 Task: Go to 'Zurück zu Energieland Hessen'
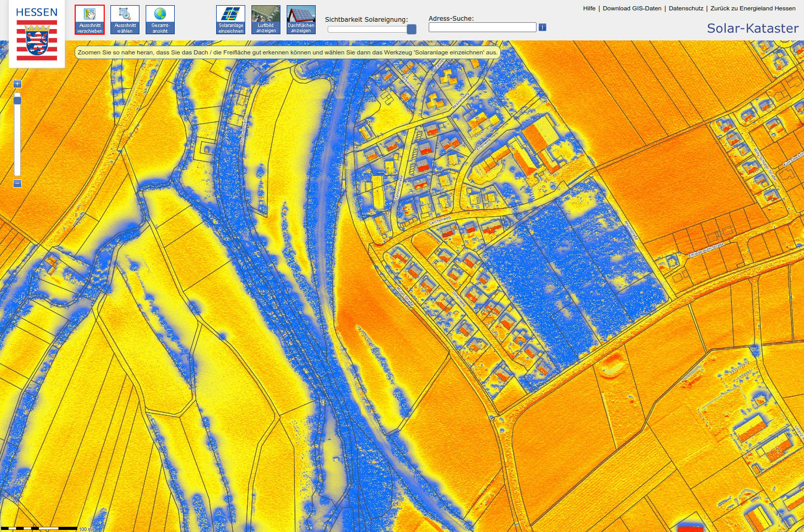753,8
